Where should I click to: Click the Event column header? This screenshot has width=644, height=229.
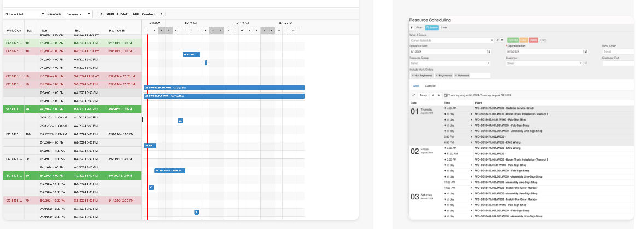[x=478, y=103]
